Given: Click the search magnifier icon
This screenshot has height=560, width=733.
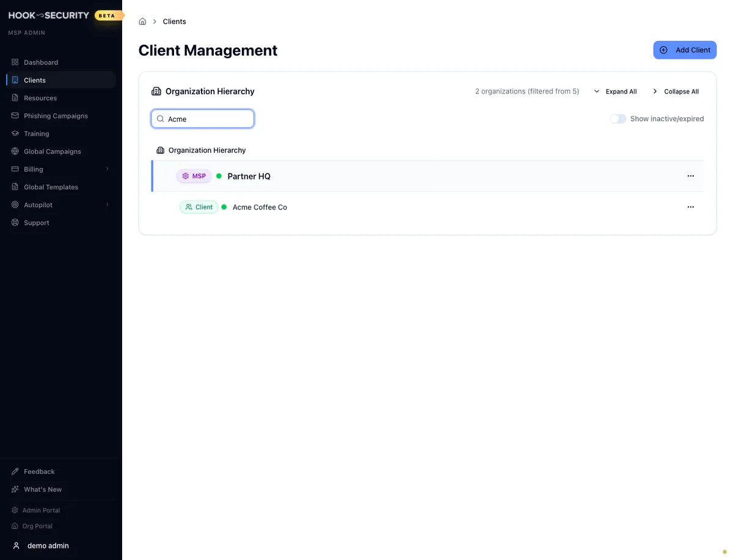Looking at the screenshot, I should pos(160,119).
